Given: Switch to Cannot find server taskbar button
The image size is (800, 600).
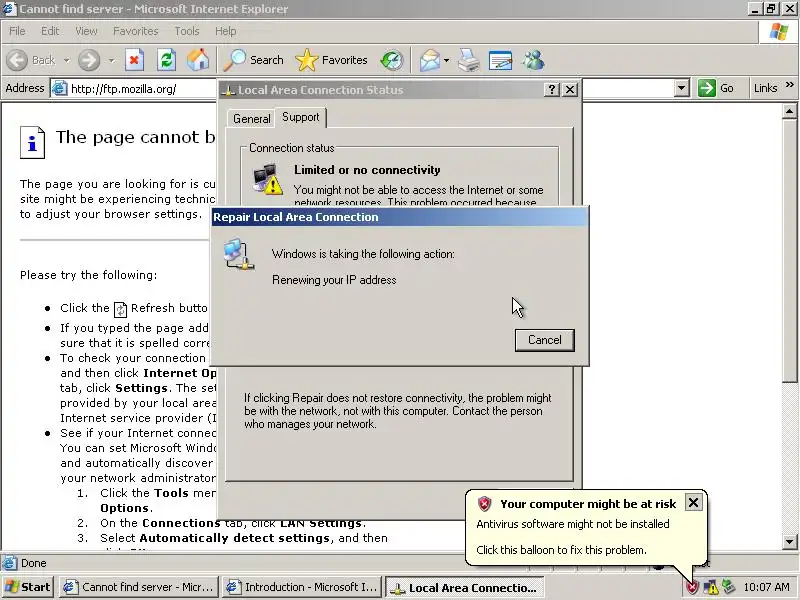Looking at the screenshot, I should tap(139, 587).
